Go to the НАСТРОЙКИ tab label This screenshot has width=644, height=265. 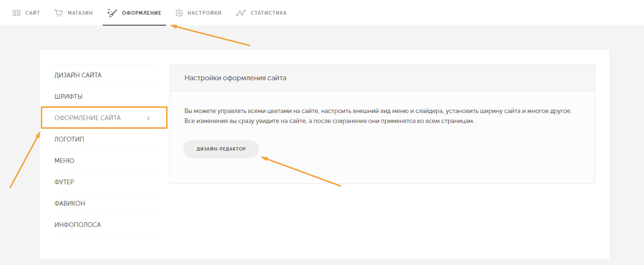tap(205, 13)
